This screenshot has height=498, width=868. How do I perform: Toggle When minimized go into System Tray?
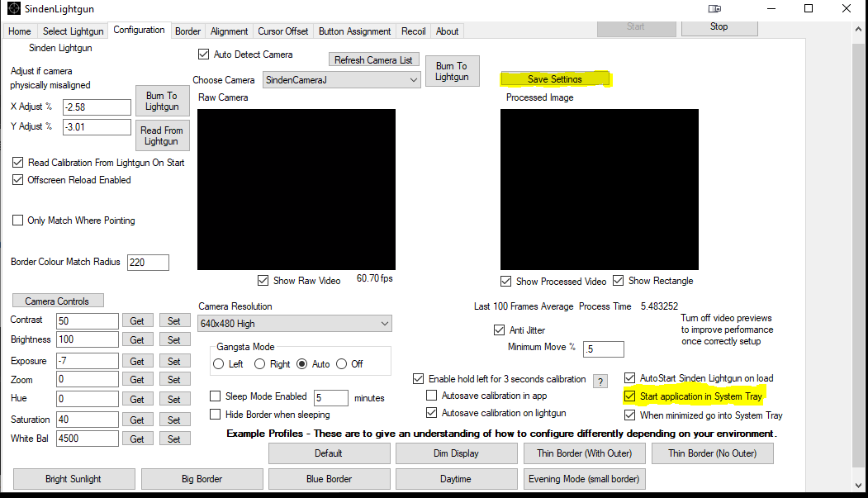(x=630, y=415)
